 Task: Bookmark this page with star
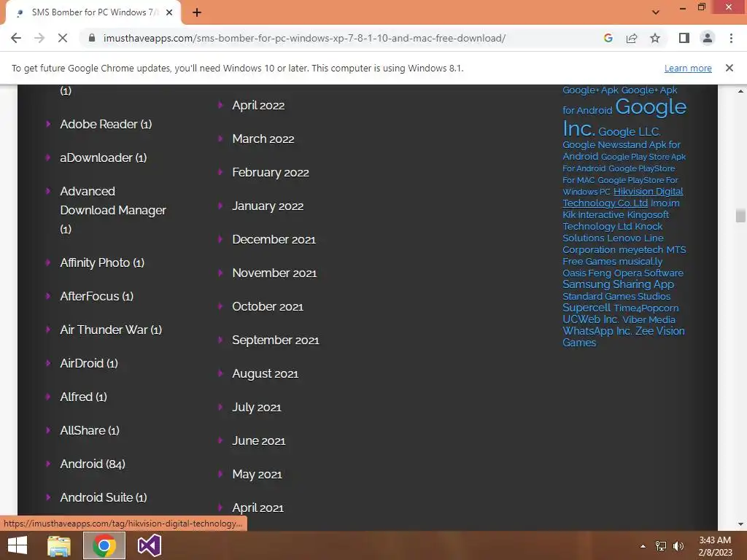coord(655,38)
